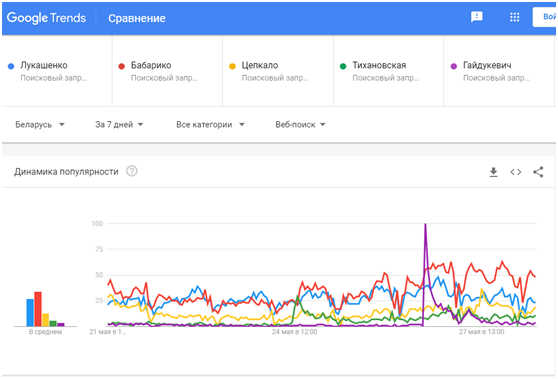Open the Беларусь region dropdown
The image size is (558, 379).
click(40, 125)
